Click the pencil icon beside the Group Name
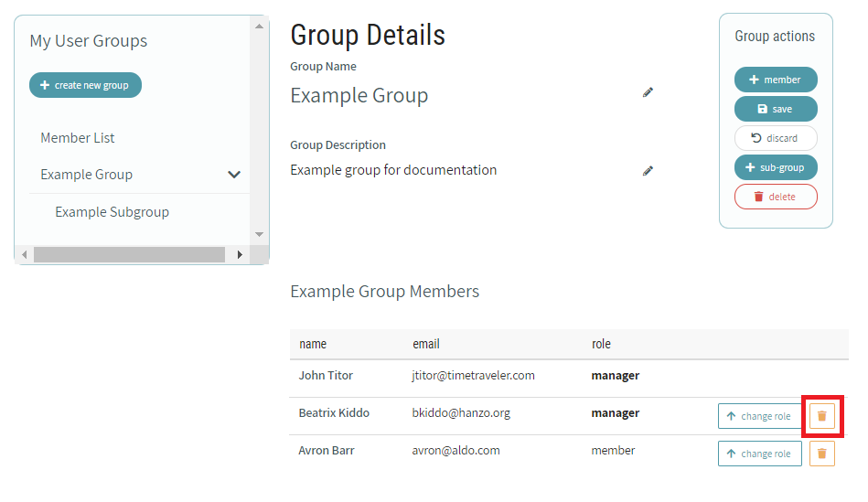 (648, 92)
